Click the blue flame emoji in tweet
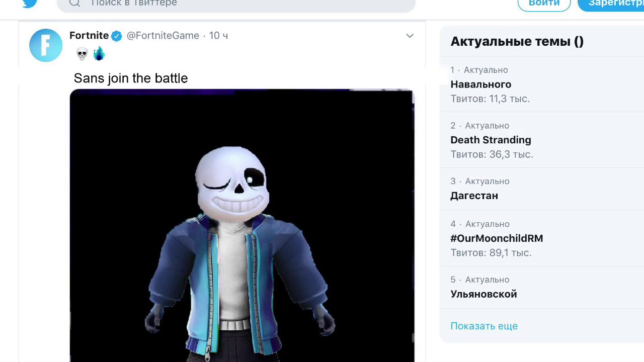The width and height of the screenshot is (644, 362). 99,53
